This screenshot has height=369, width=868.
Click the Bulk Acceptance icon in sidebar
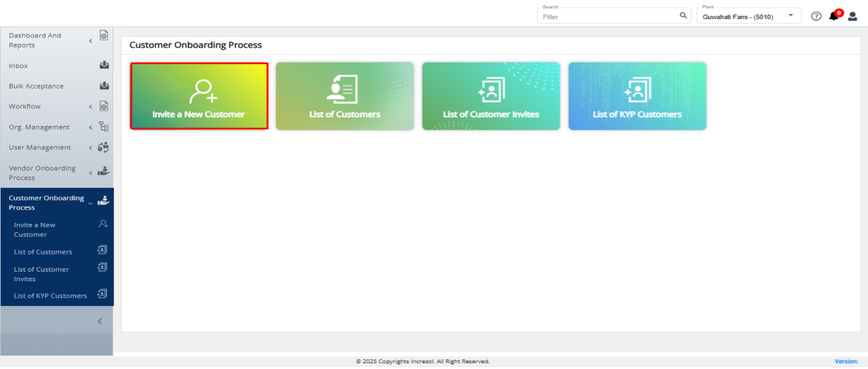[x=104, y=85]
